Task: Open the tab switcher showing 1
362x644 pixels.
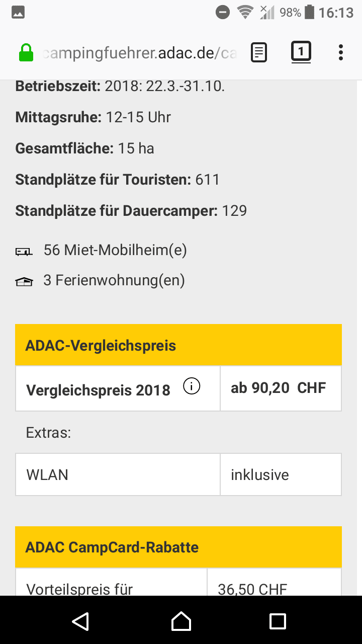Action: click(x=301, y=52)
